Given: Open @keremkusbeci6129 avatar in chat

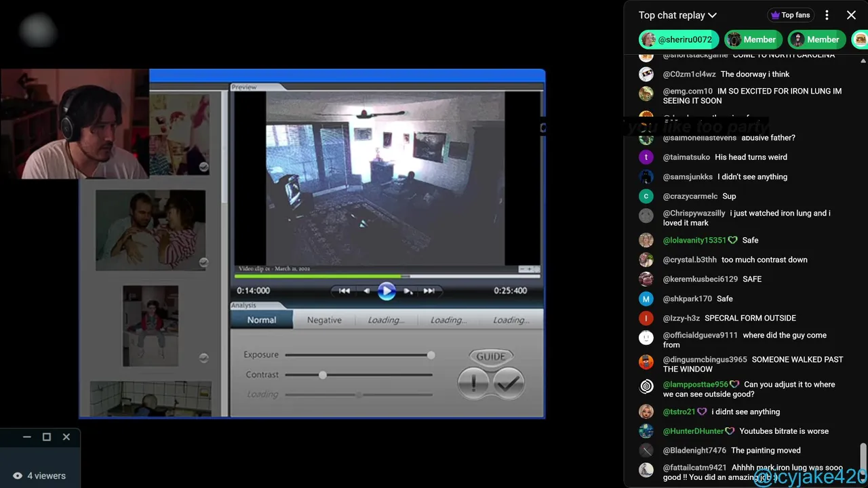Looking at the screenshot, I should (646, 279).
